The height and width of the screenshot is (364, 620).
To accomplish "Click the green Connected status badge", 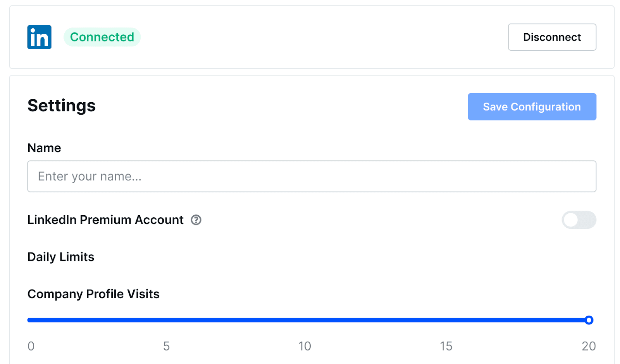I will [x=102, y=37].
